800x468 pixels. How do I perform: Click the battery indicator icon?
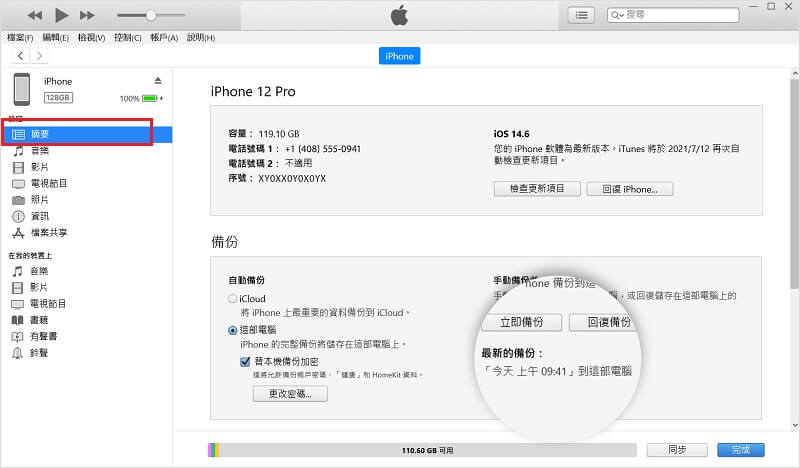[x=150, y=98]
